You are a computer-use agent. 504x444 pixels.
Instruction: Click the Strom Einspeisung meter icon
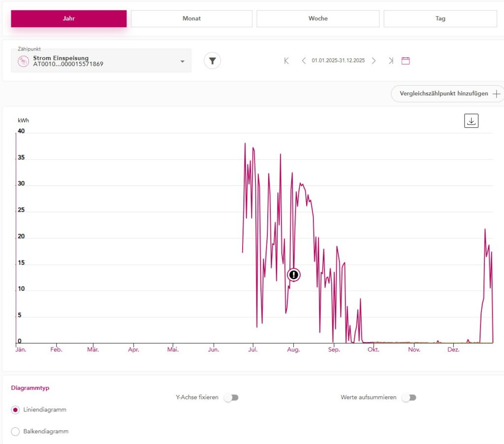(x=24, y=61)
